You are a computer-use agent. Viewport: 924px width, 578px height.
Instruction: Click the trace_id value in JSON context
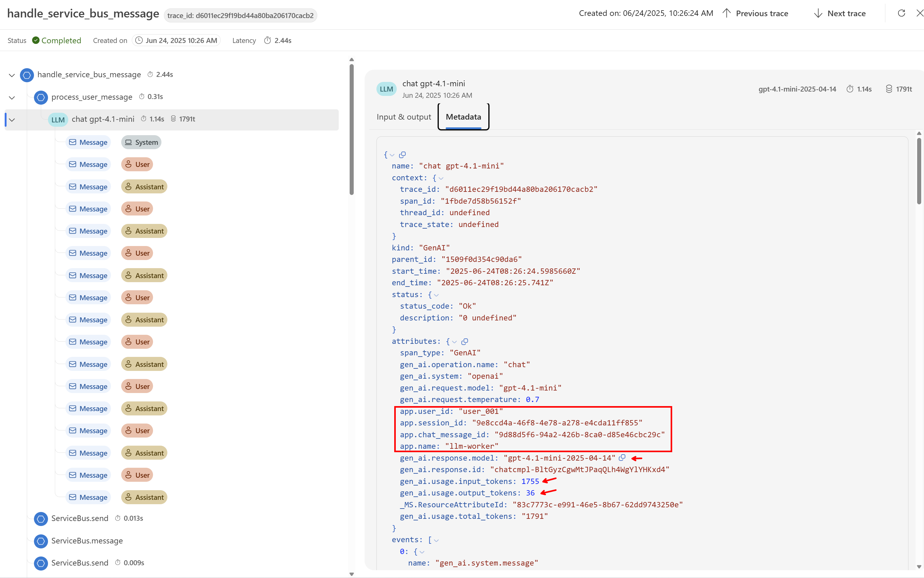521,189
